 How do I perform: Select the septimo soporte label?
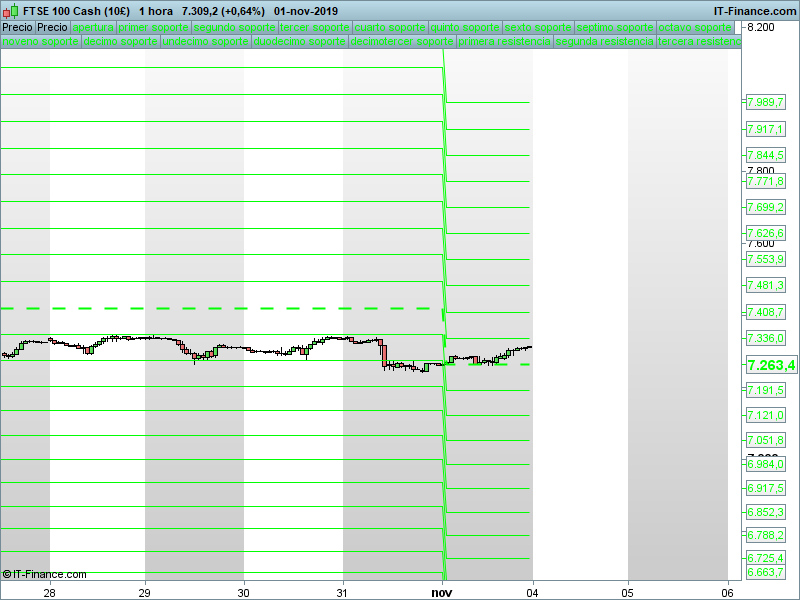coord(615,28)
